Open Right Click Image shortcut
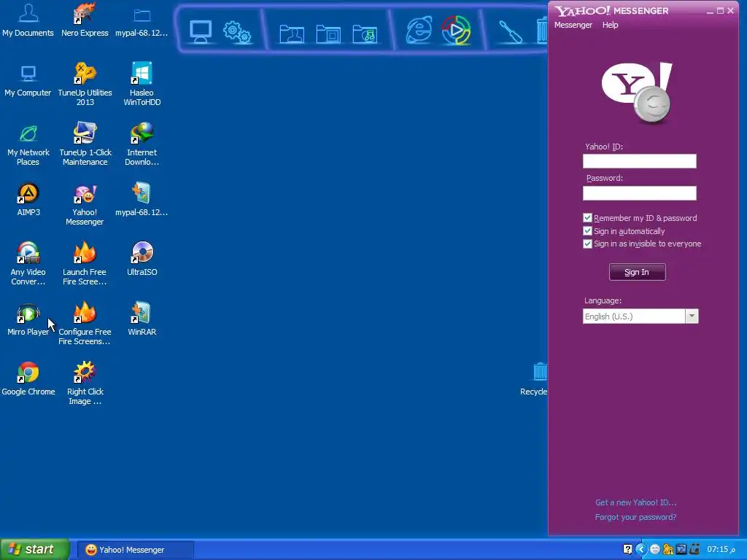The width and height of the screenshot is (747, 560). coord(85,384)
